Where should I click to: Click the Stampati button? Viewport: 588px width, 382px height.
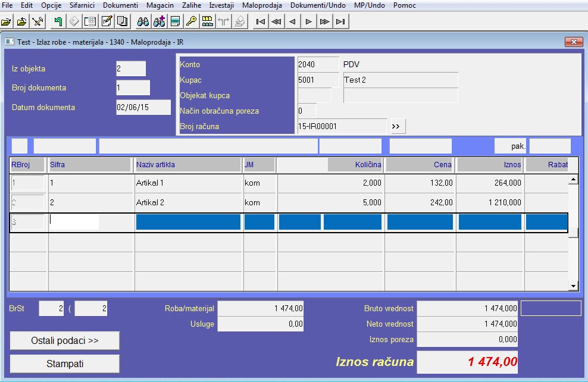coord(65,364)
